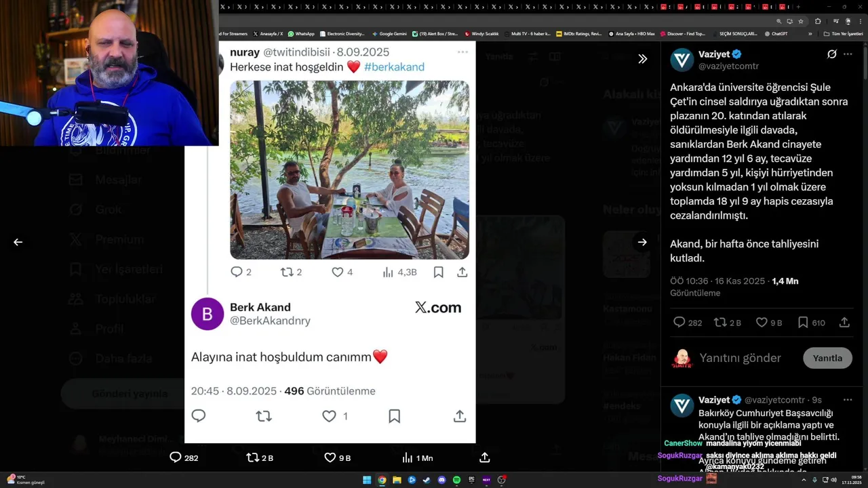The image size is (868, 488).
Task: Open @vaziyetcomtr handle link
Action: 729,66
